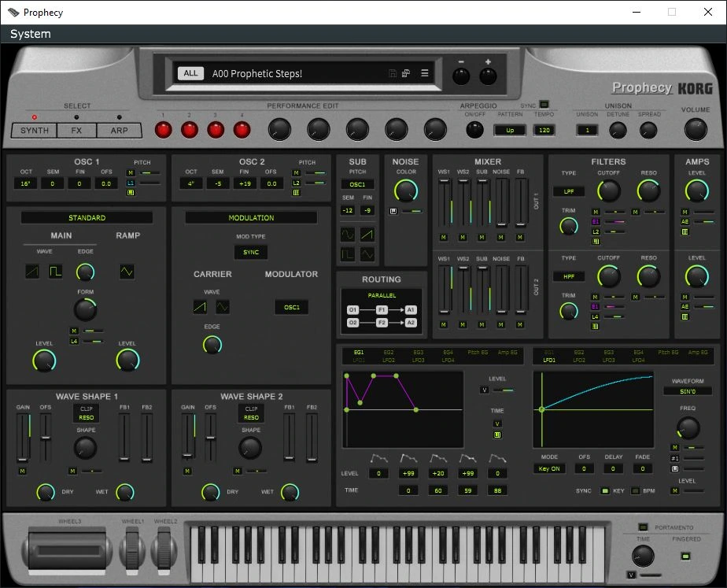Toggle the LFO SYNC KEY switch
The image size is (727, 588).
pos(604,490)
